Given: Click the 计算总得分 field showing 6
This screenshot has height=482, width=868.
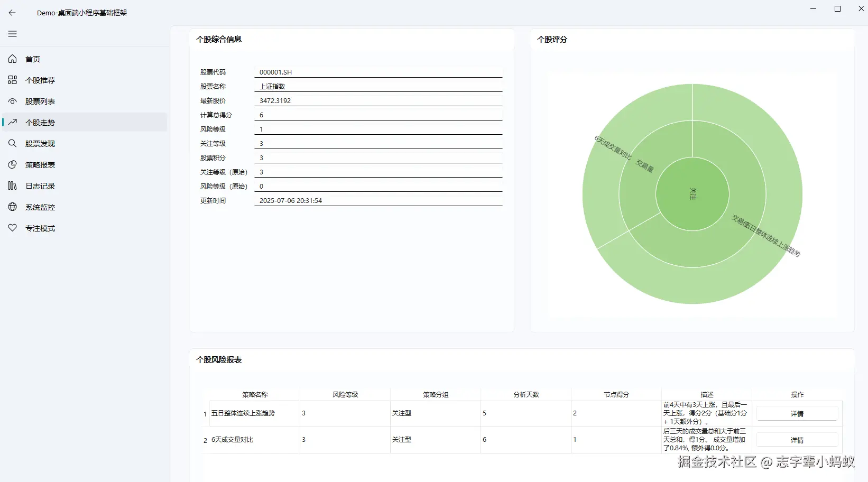Looking at the screenshot, I should 378,115.
